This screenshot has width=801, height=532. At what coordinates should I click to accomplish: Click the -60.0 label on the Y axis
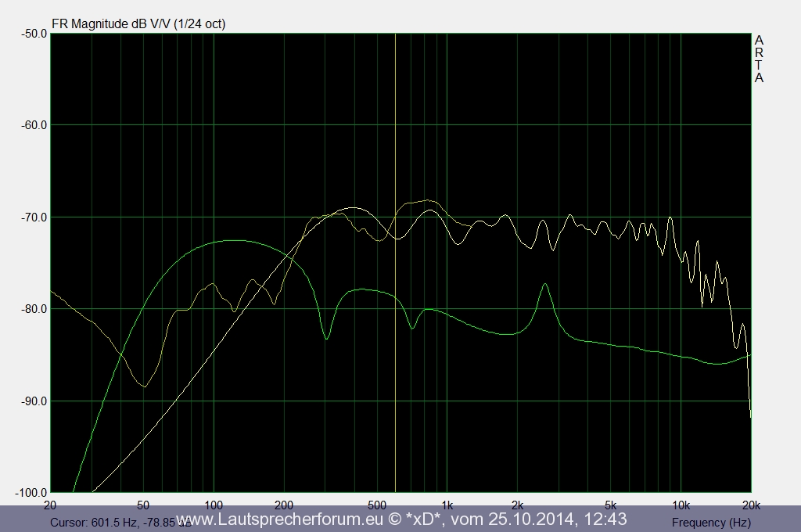coord(34,125)
